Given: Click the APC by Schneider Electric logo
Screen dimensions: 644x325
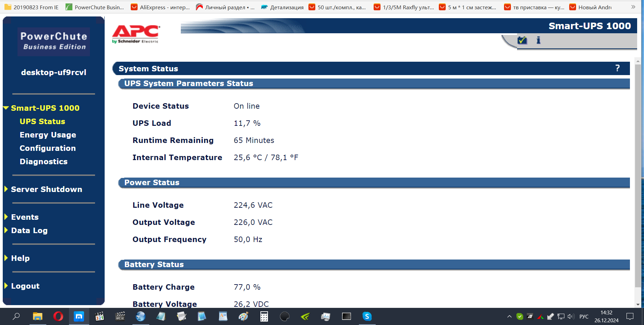Looking at the screenshot, I should [x=136, y=34].
